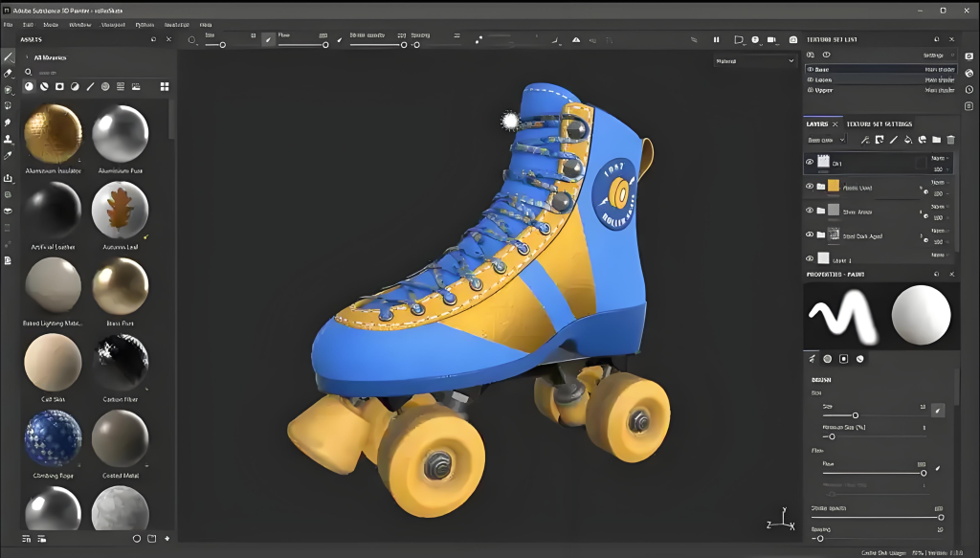Open the Window menu

[x=80, y=24]
